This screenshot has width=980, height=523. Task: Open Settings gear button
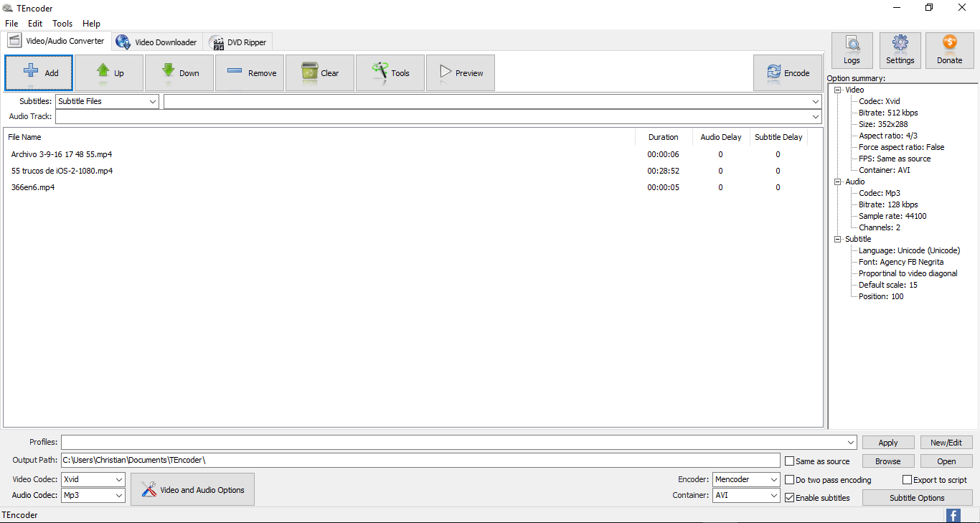[900, 50]
